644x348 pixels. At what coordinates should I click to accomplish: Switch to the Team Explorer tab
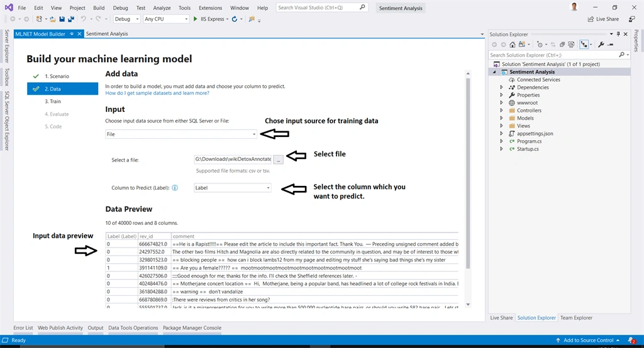pos(576,318)
